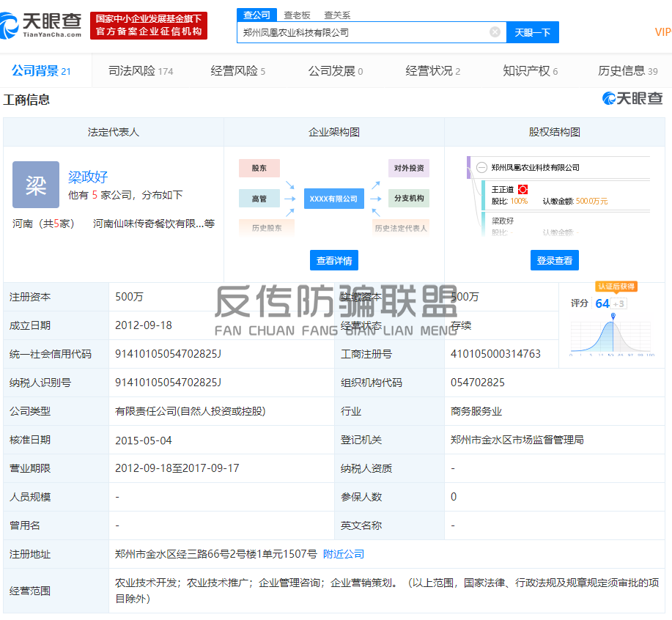Viewport: 672px width, 620px height.
Task: Open 梁政好 legal representative profile link
Action: pyautogui.click(x=88, y=177)
